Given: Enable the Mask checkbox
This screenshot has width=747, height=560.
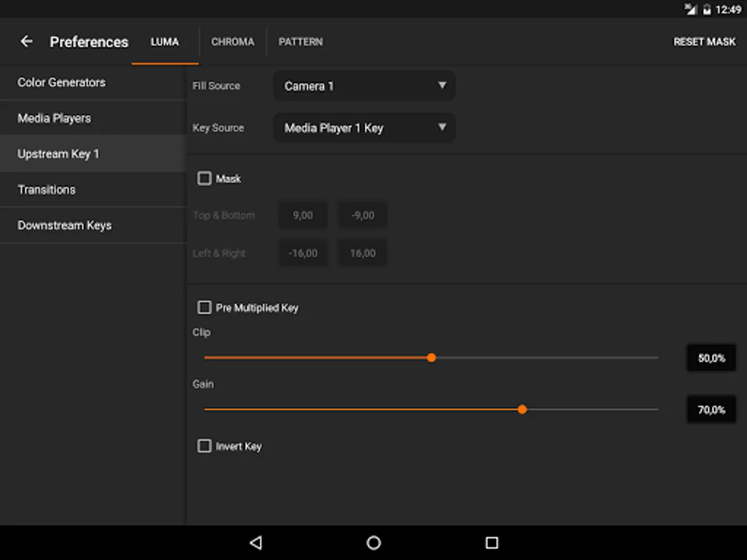Looking at the screenshot, I should pyautogui.click(x=204, y=179).
